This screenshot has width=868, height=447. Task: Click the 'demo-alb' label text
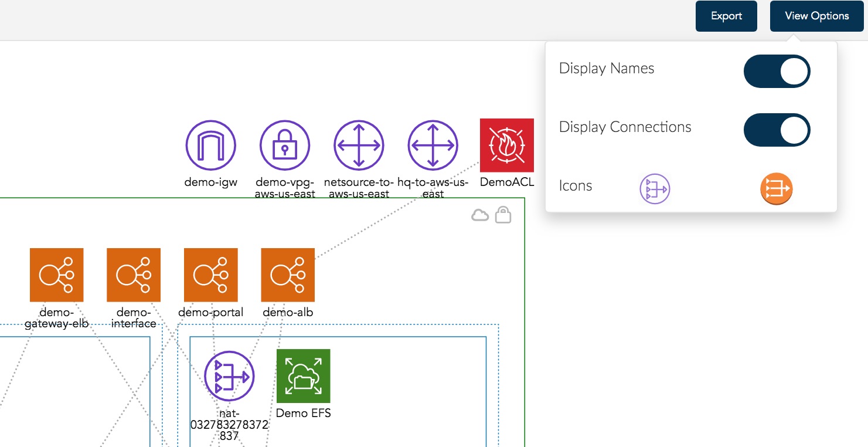pyautogui.click(x=288, y=313)
